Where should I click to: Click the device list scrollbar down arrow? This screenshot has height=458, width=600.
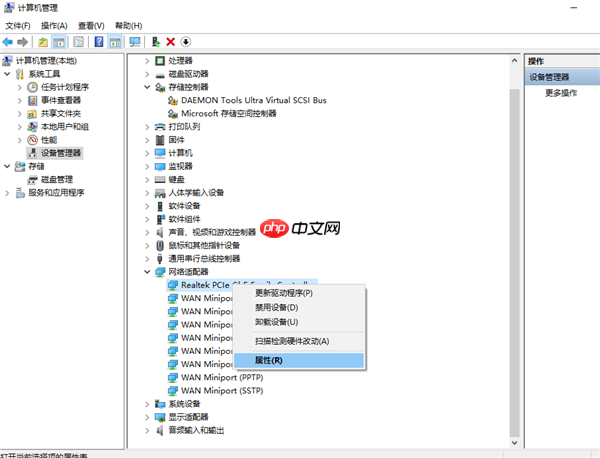click(515, 443)
